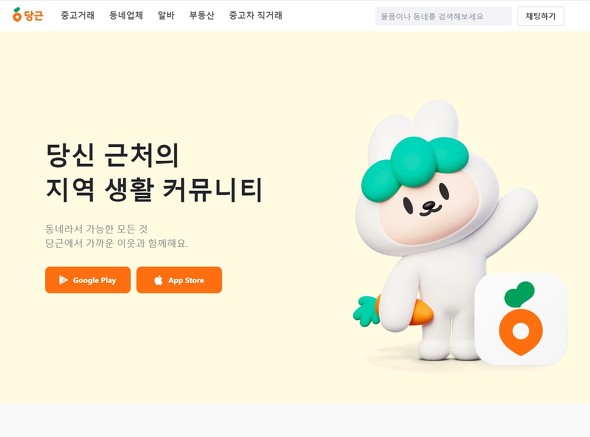
Task: Open the 동네업체 menu item
Action: tap(126, 15)
